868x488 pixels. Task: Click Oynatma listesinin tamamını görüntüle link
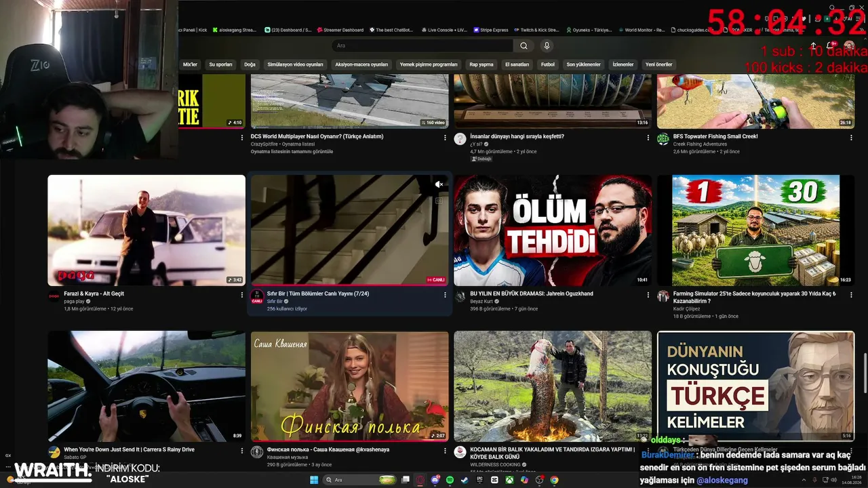coord(292,152)
